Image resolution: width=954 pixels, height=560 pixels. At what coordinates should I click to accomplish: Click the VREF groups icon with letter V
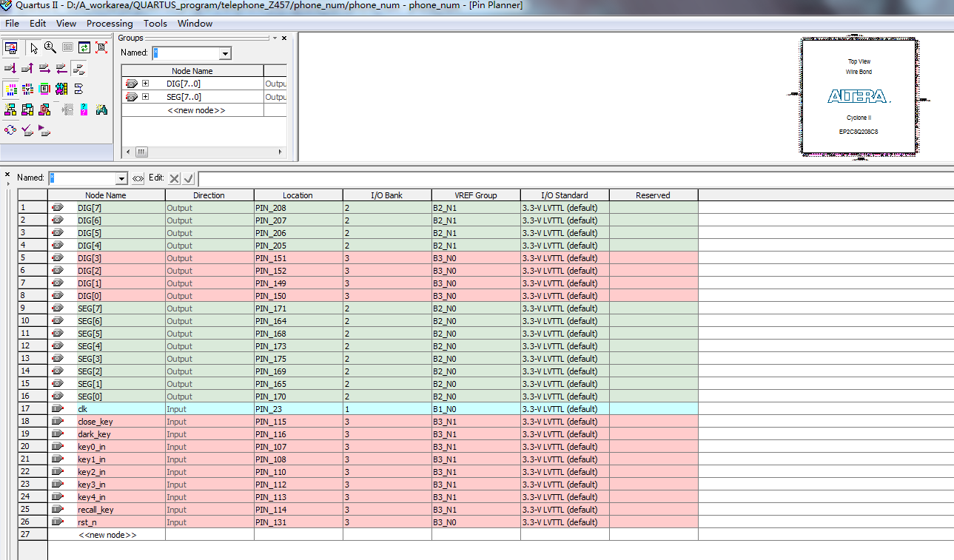(x=27, y=89)
